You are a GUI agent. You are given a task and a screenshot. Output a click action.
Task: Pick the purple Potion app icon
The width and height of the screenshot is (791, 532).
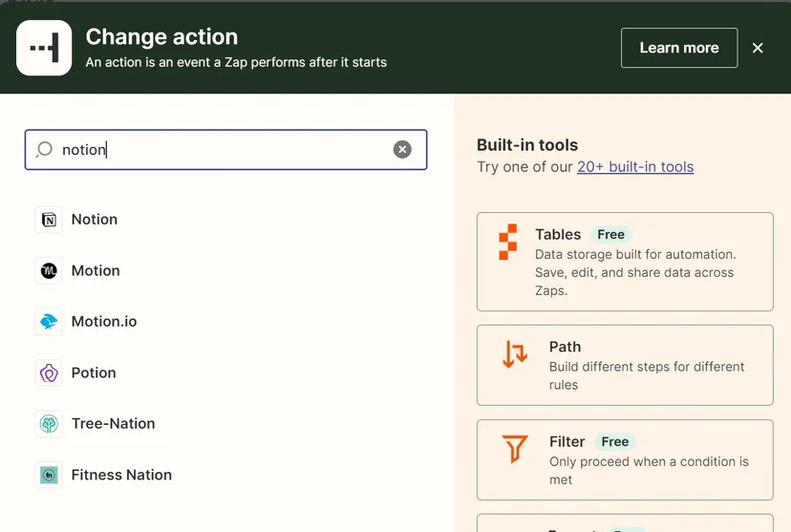49,373
